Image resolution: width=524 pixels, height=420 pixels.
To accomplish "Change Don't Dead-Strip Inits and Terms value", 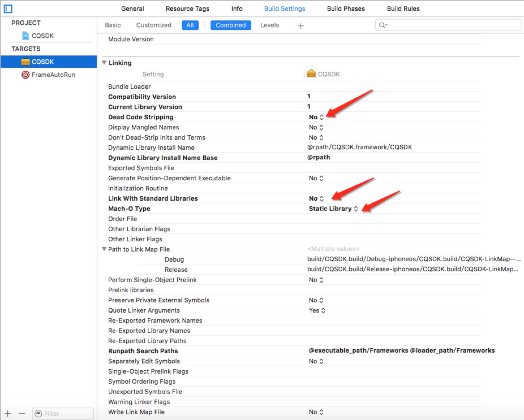I will pyautogui.click(x=316, y=137).
